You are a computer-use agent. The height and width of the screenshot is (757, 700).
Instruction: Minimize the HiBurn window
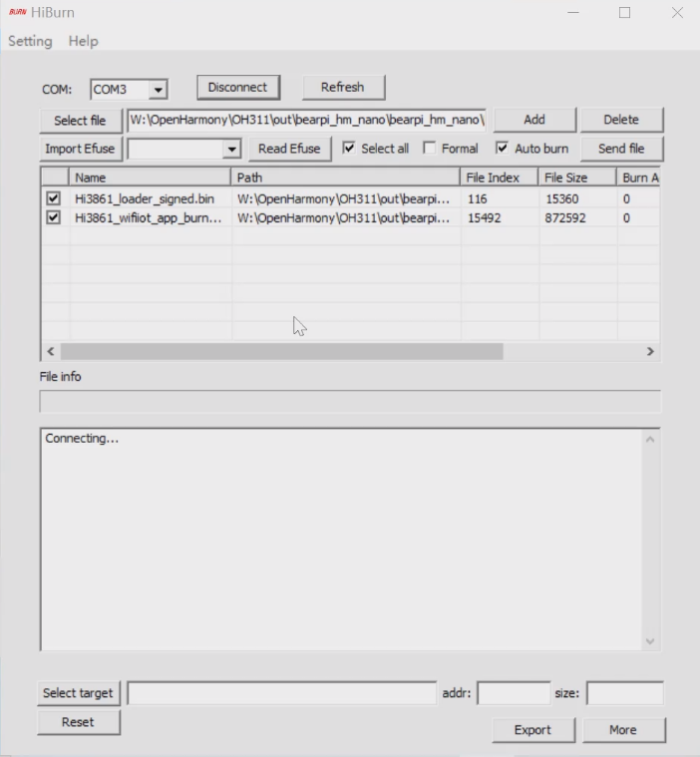[573, 13]
